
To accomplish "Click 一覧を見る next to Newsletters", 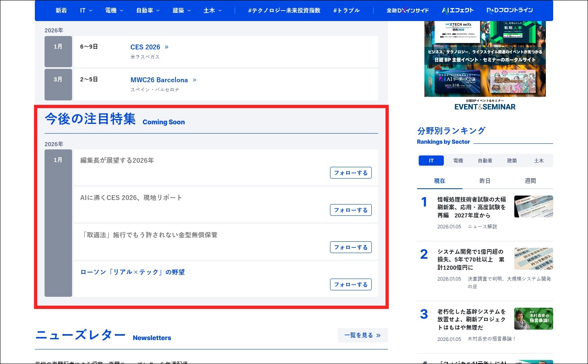I will pos(362,335).
